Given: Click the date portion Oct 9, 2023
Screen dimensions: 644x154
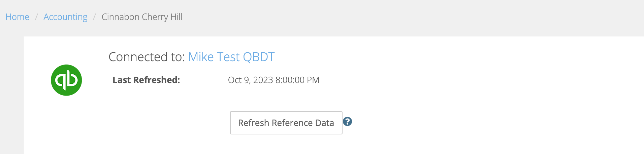Looking at the screenshot, I should 250,80.
